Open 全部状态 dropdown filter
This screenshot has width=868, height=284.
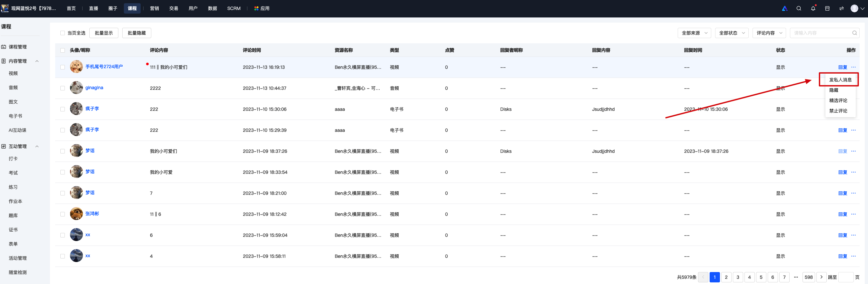pos(732,33)
